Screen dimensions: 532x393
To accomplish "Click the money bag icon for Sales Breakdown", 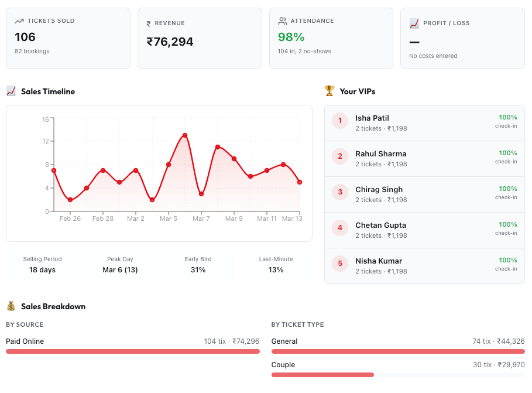I will (x=11, y=306).
